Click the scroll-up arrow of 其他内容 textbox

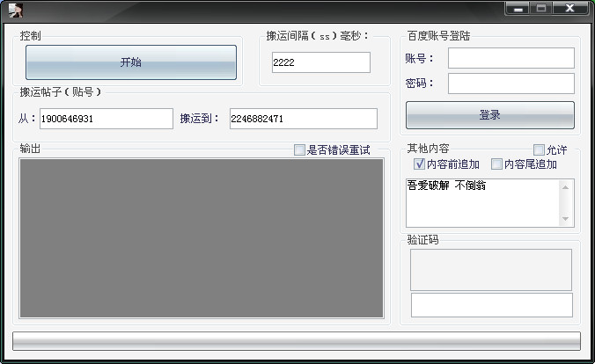tap(565, 187)
